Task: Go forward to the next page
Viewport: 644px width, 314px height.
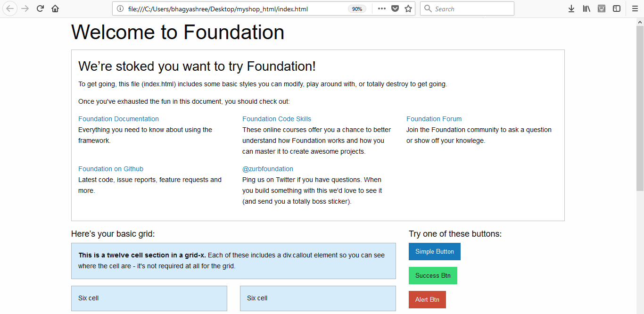Action: point(25,8)
